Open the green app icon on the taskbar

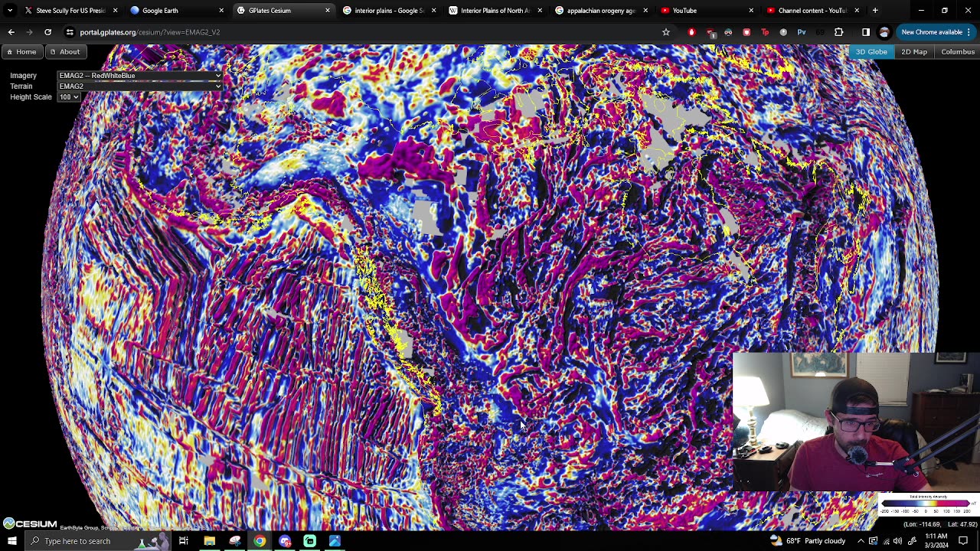[310, 541]
